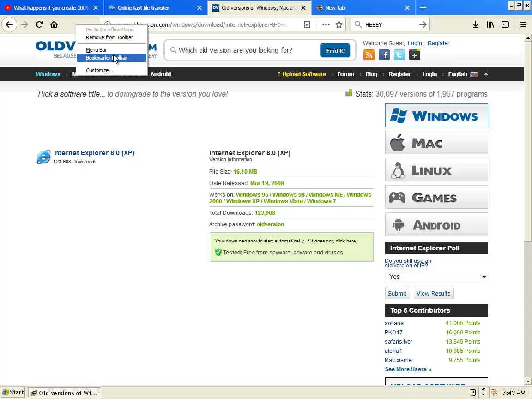Open the Firefox hamburger menu

point(523,24)
